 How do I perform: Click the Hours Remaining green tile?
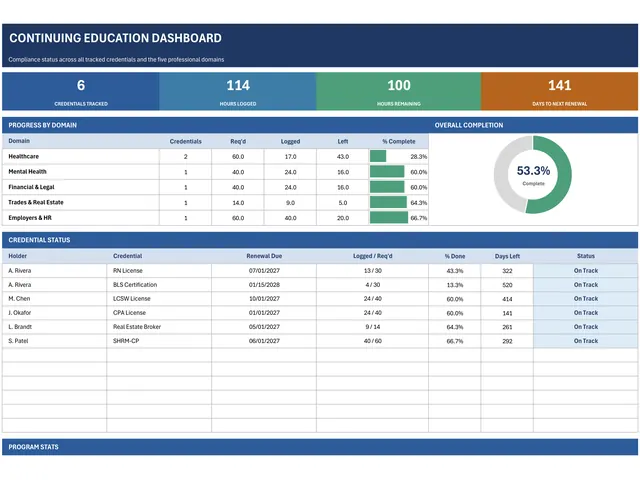(399, 91)
